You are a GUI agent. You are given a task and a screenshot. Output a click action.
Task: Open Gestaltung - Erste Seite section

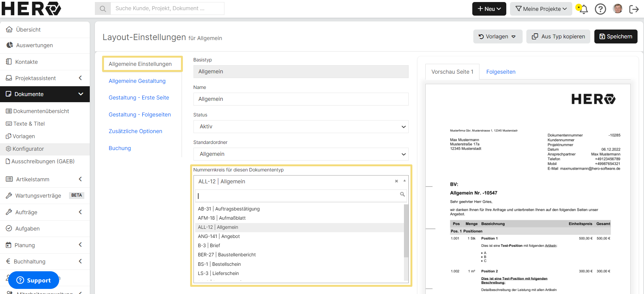(139, 97)
